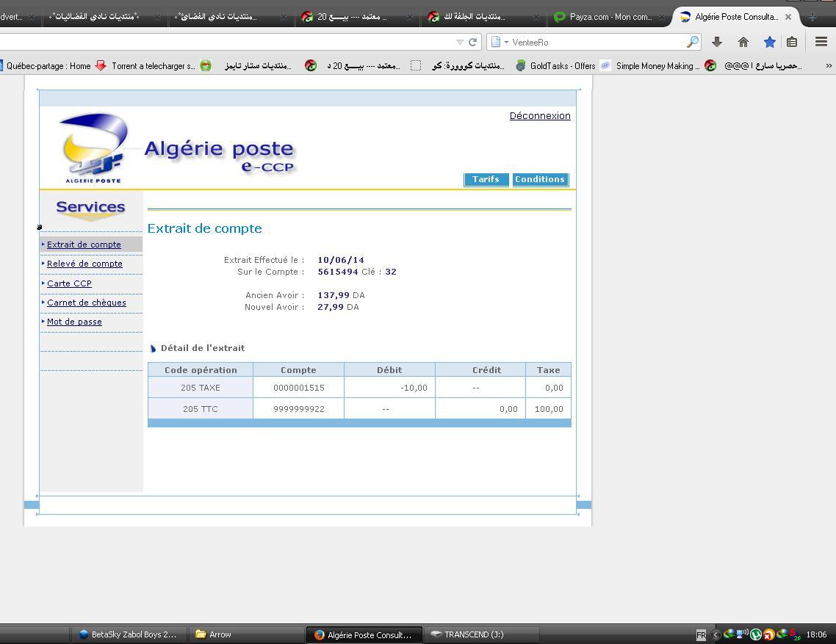Click the magnifier search icon
The image size is (836, 644).
point(693,42)
